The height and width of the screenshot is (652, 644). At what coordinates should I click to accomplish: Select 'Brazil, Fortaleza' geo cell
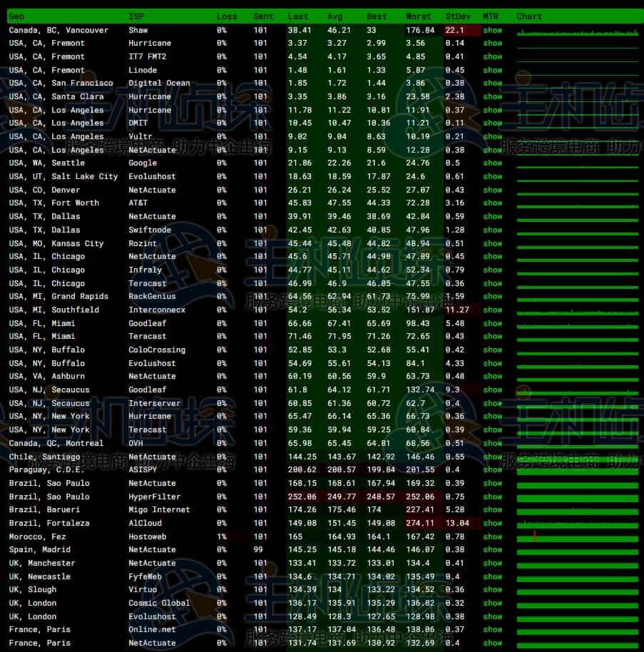click(x=49, y=523)
